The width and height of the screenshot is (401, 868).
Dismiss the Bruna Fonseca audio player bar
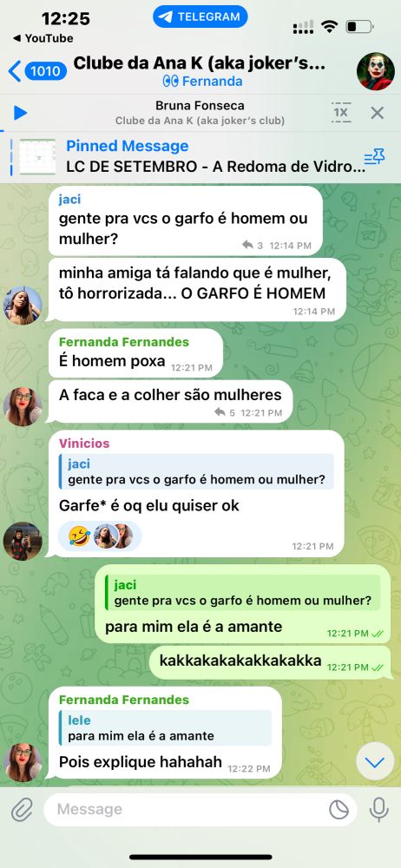(x=378, y=113)
